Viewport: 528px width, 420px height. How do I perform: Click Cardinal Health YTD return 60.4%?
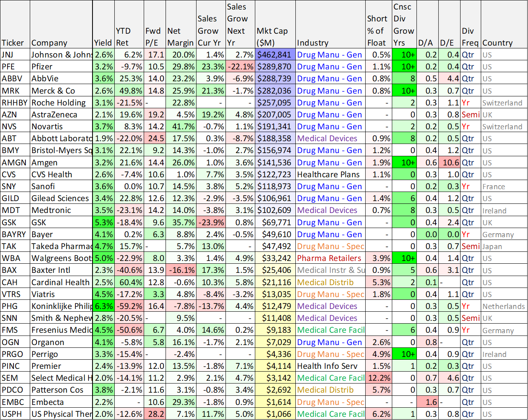(129, 282)
